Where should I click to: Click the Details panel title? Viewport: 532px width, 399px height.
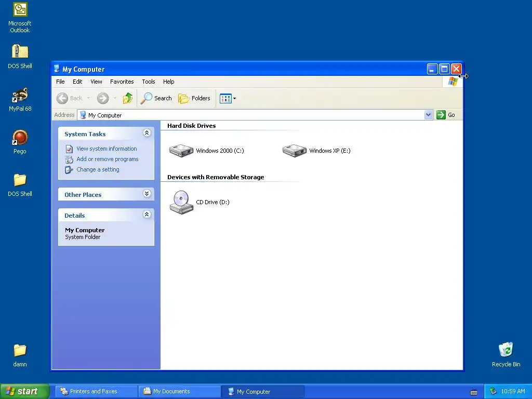75,216
